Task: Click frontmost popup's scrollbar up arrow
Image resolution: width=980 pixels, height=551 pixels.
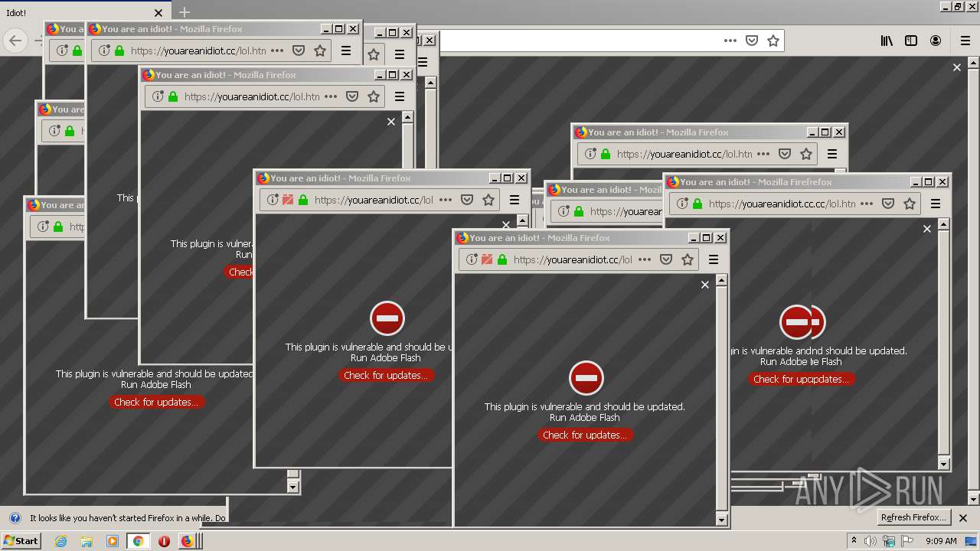Action: click(x=721, y=281)
